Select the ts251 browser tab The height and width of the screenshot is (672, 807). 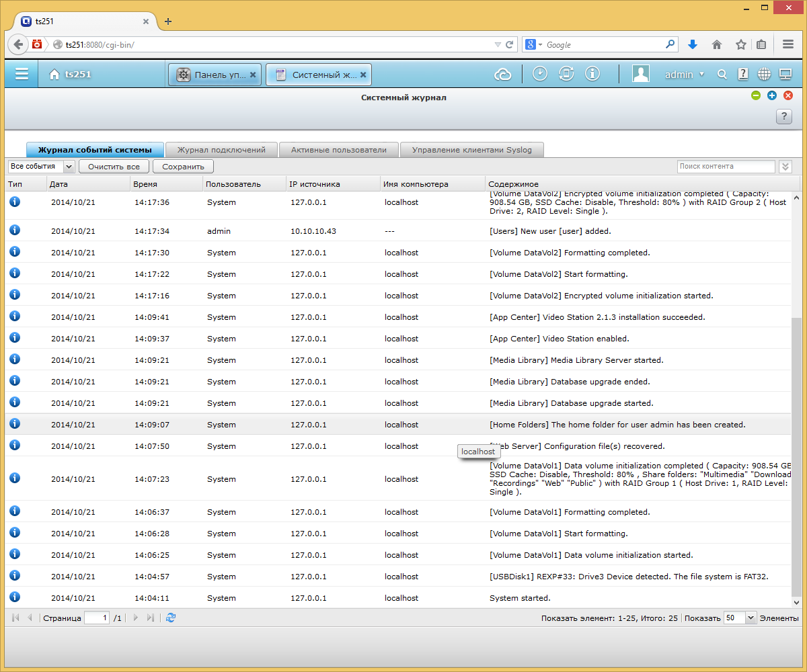click(85, 21)
